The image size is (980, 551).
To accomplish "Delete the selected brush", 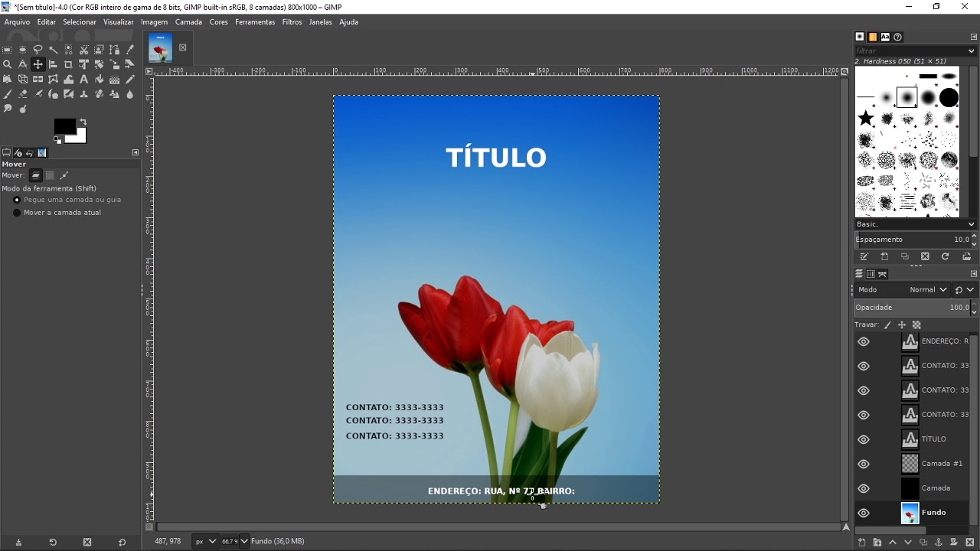I will pyautogui.click(x=925, y=256).
